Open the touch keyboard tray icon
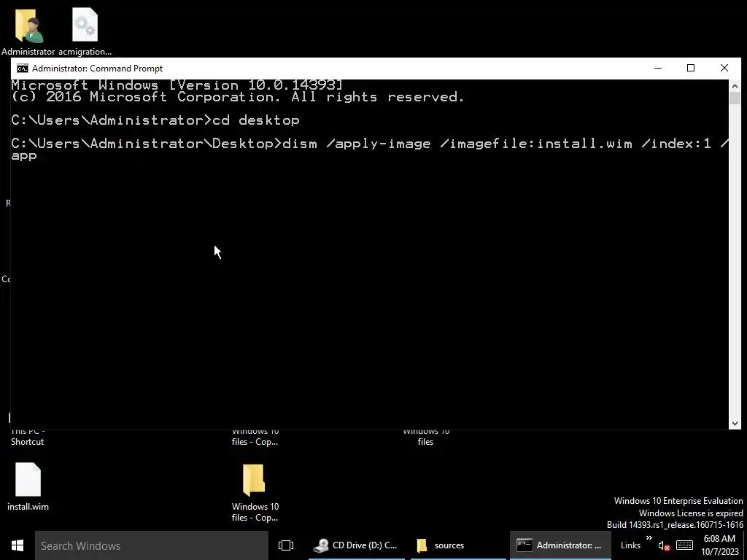The image size is (747, 560). coord(684,545)
